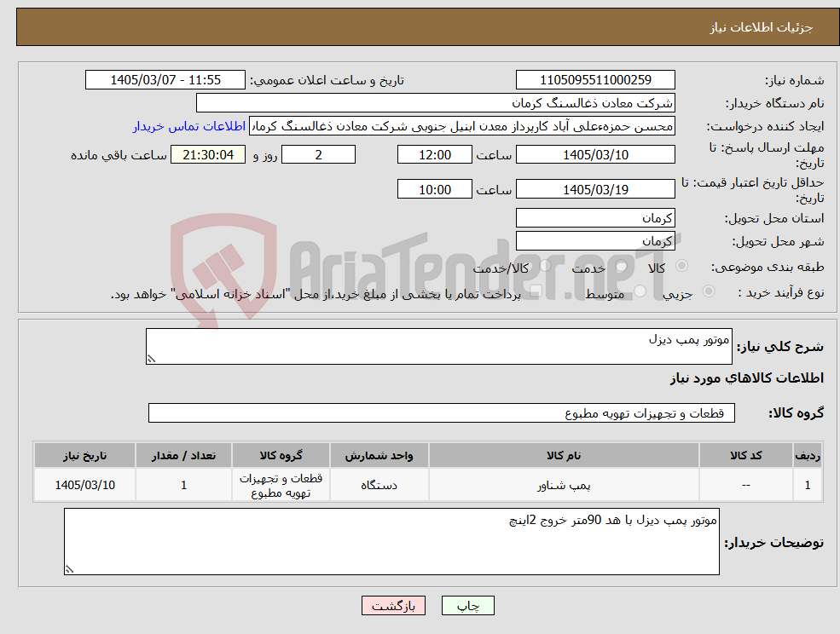Click the validity time field 10:00
The height and width of the screenshot is (634, 840).
(434, 189)
